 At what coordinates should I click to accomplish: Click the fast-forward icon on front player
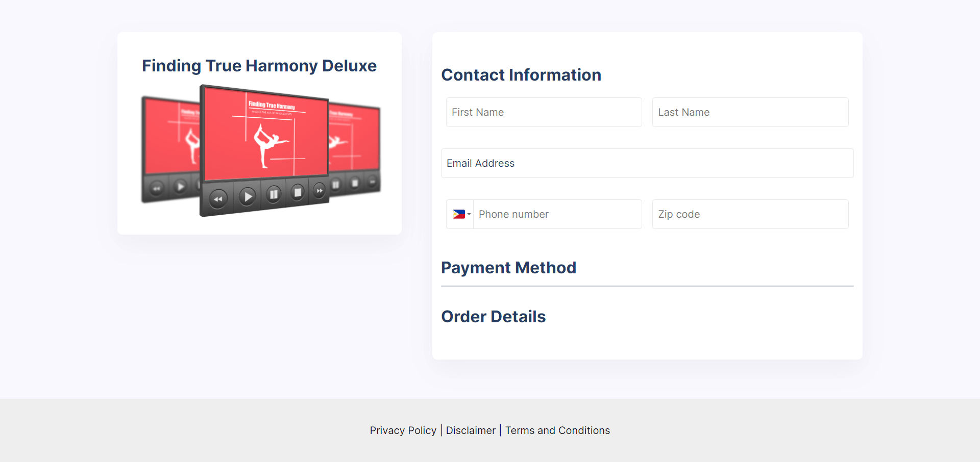[x=320, y=191]
